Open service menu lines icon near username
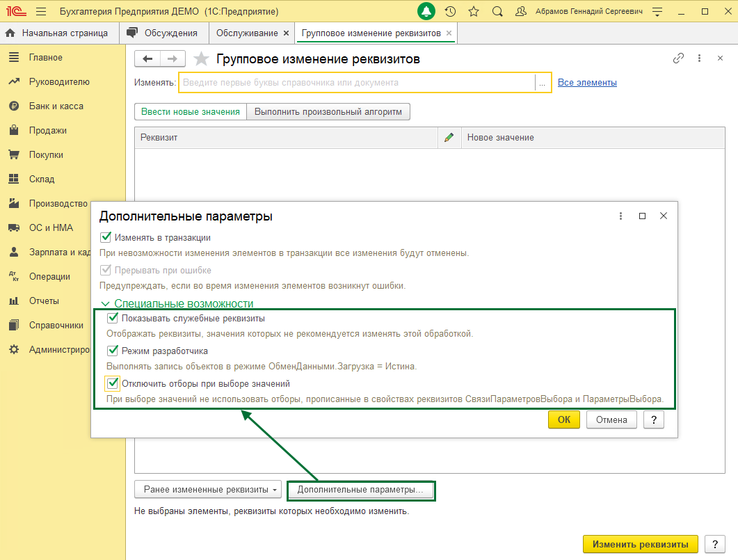The image size is (738, 560). click(657, 12)
